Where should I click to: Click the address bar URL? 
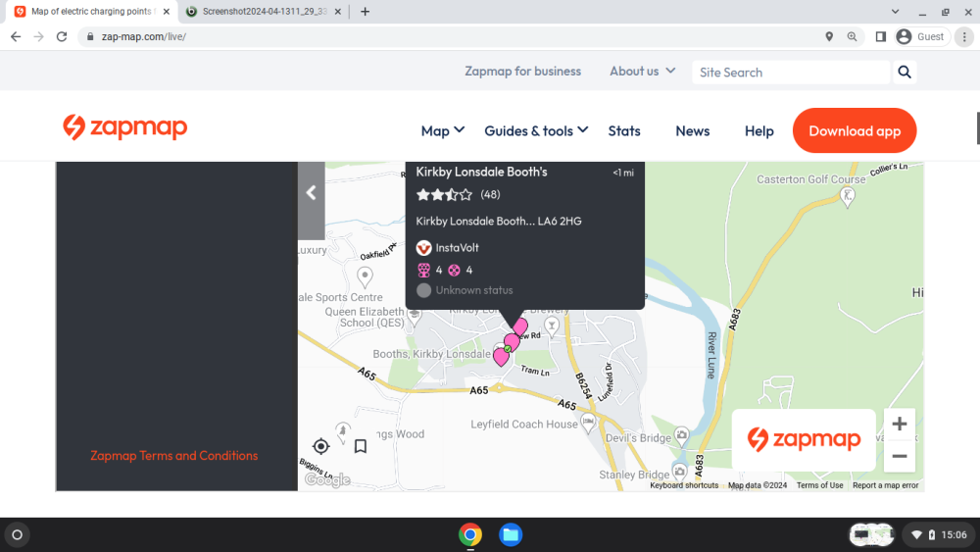(144, 37)
